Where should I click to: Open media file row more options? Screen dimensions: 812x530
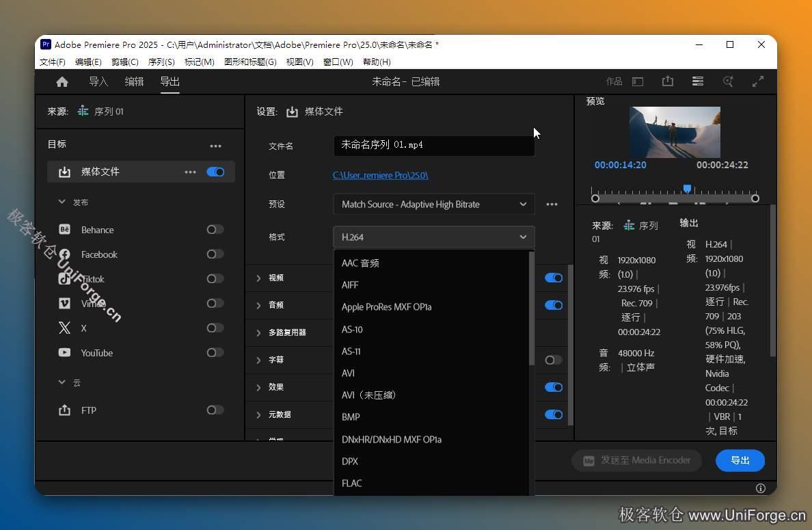[190, 172]
